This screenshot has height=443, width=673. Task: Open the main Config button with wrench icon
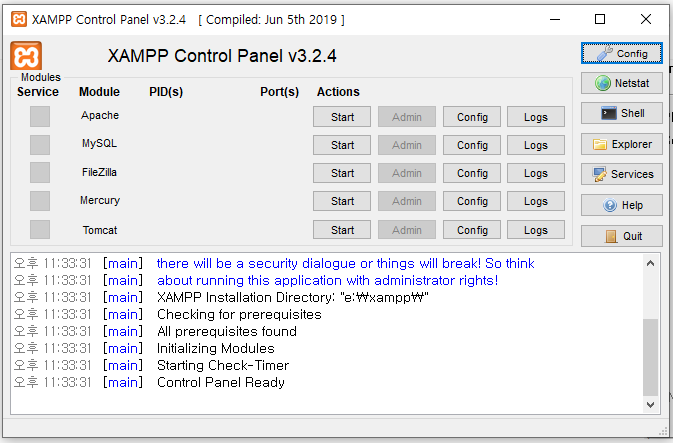(621, 54)
